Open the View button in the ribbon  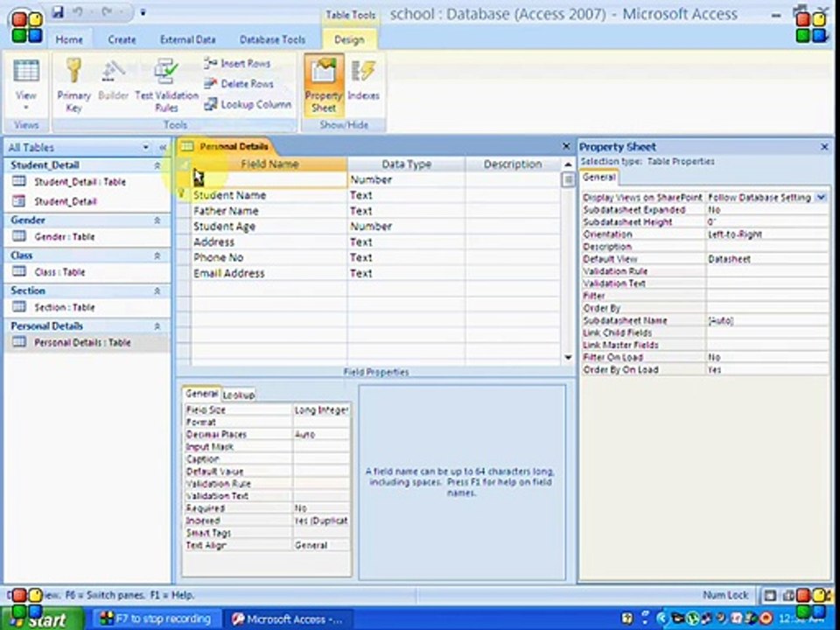coord(25,85)
